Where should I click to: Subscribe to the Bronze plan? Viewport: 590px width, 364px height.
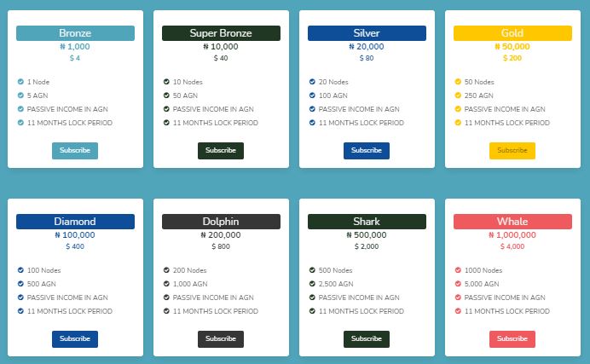[x=75, y=150]
